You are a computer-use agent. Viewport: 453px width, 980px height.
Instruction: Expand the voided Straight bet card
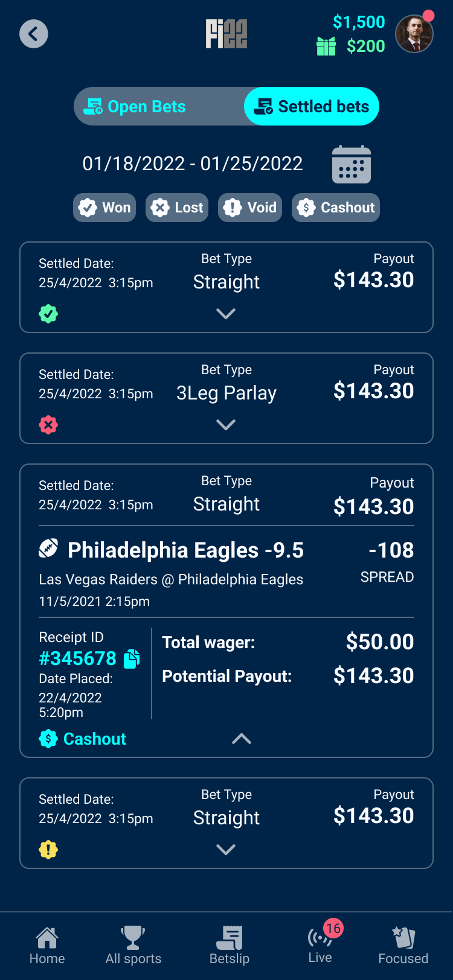[226, 850]
